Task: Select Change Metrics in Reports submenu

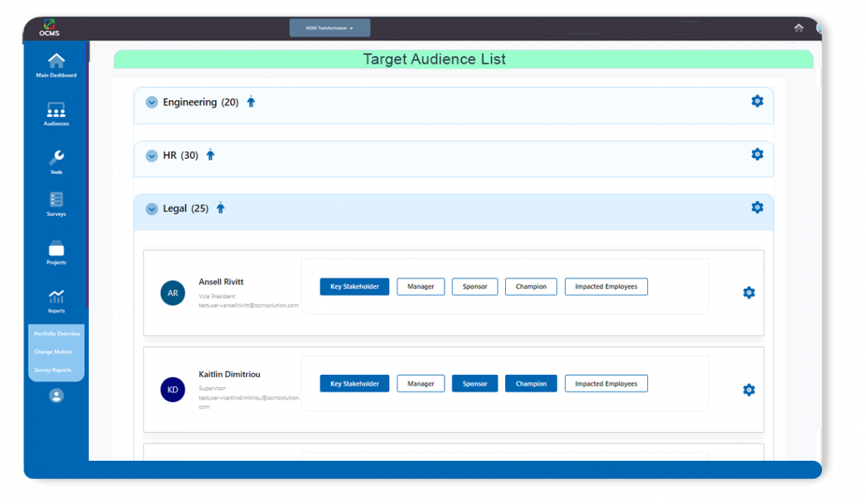Action: (x=53, y=352)
